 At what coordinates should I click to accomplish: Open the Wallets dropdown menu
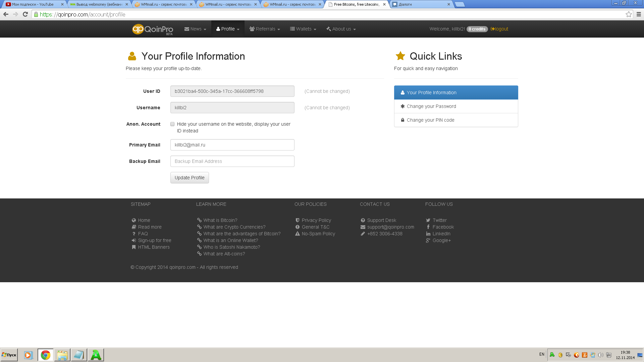[303, 29]
